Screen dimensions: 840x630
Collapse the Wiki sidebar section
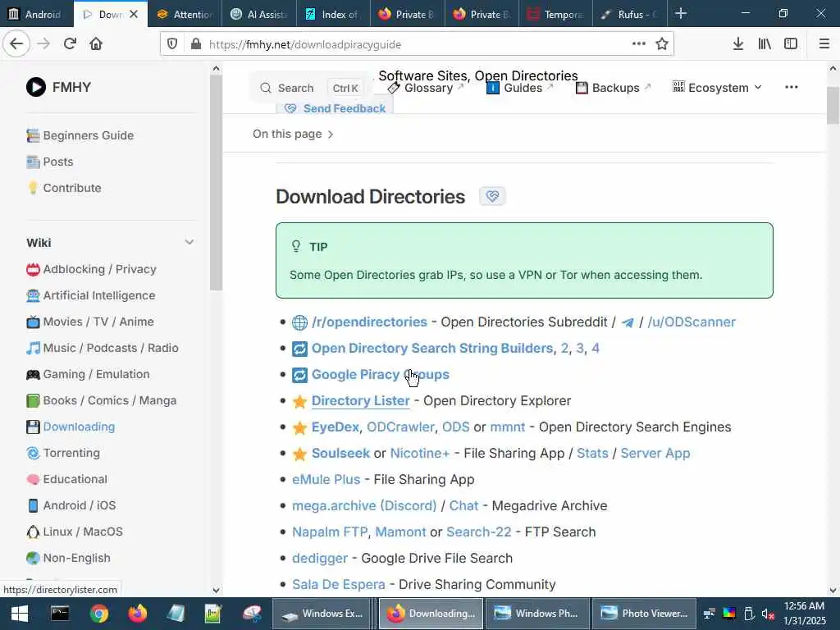click(x=189, y=243)
